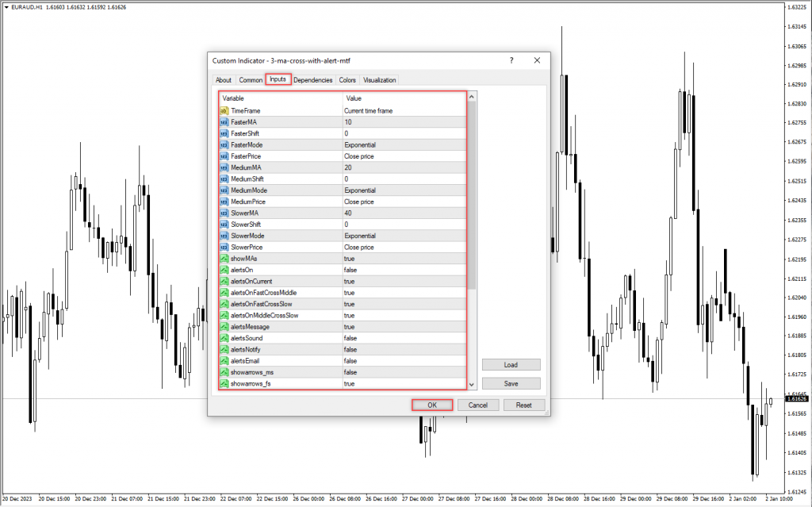Image resolution: width=812 pixels, height=507 pixels.
Task: Switch to the Colors tab
Action: point(347,80)
